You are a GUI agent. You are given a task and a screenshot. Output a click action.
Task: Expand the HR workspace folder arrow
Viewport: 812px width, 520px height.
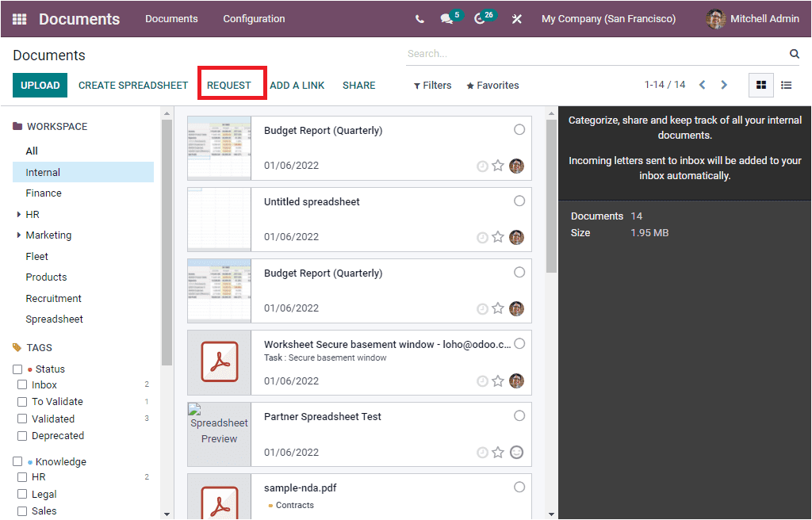pos(19,215)
